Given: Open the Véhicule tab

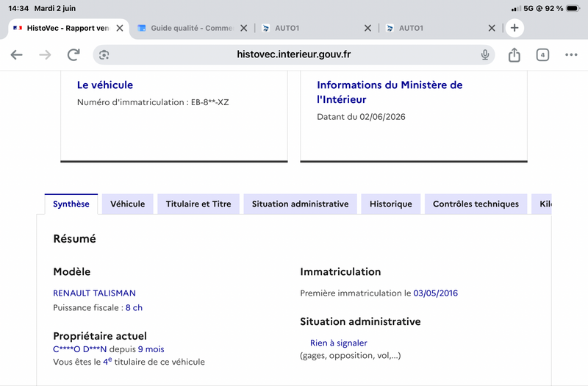Looking at the screenshot, I should tap(127, 204).
